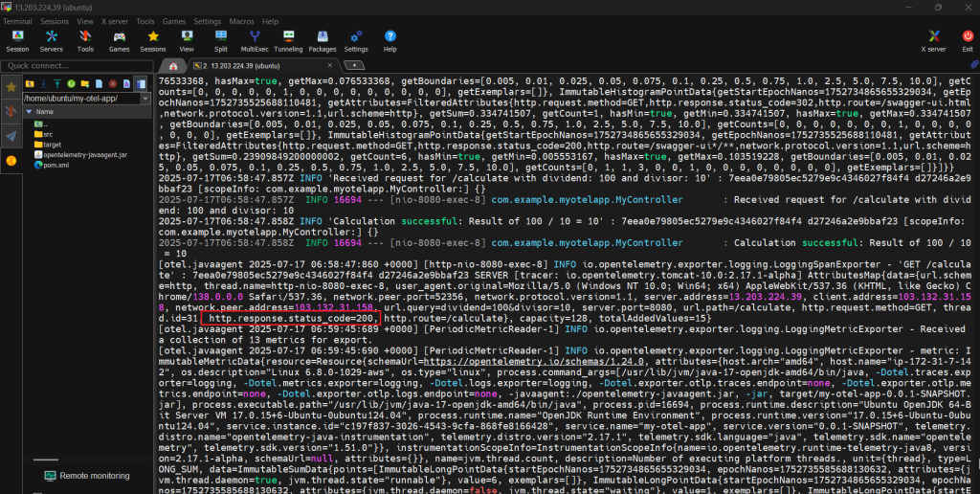Open the X server menu
Viewport: 980px width, 494px height.
coord(116,21)
